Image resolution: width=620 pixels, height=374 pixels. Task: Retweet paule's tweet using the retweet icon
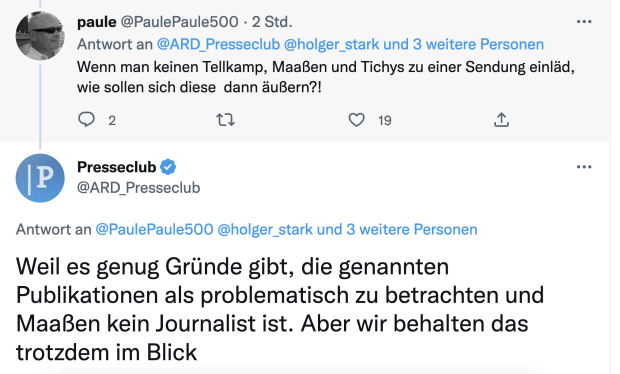(225, 120)
